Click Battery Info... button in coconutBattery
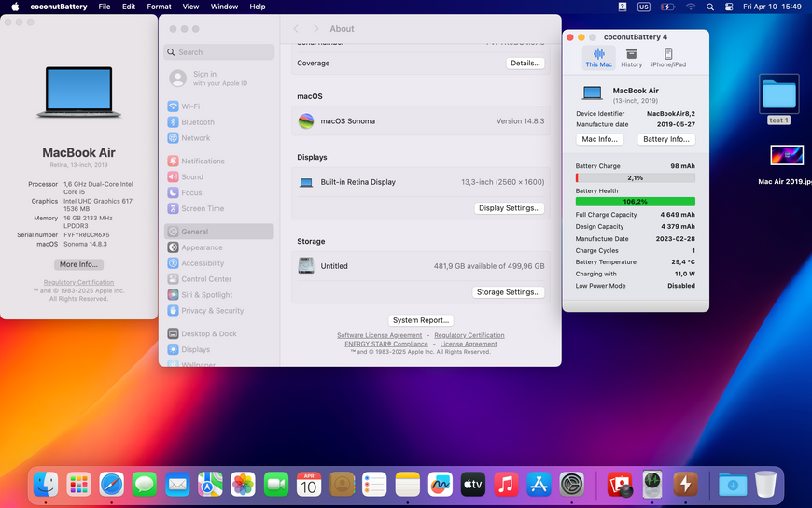 [x=666, y=139]
